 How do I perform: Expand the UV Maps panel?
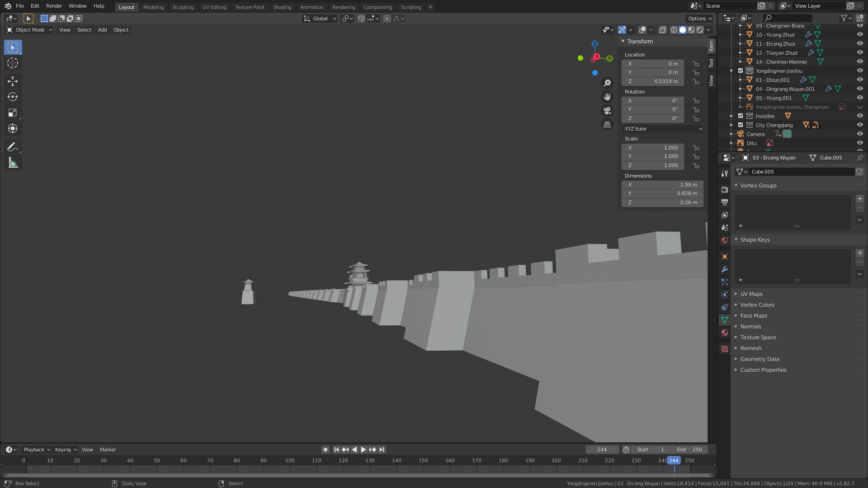751,294
